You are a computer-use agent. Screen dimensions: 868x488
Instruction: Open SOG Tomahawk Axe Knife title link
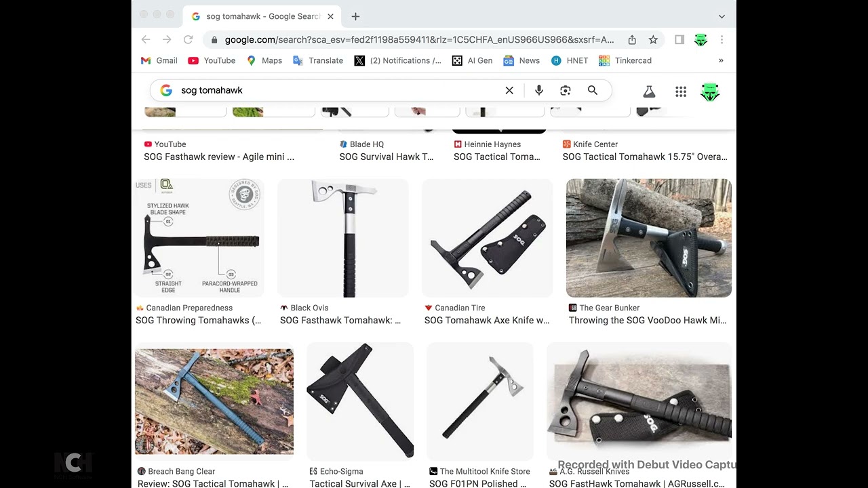click(487, 321)
